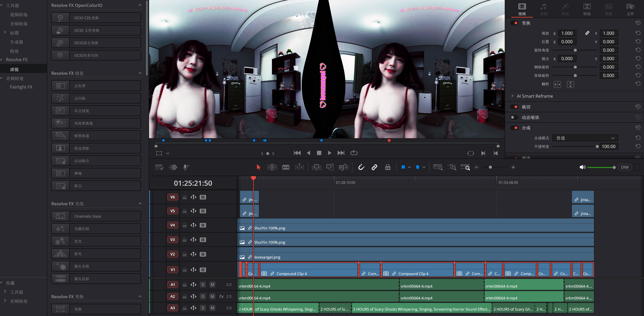Screen dimensions: 644x316
Task: Choose the Cinematic Haze effect
Action: point(96,216)
